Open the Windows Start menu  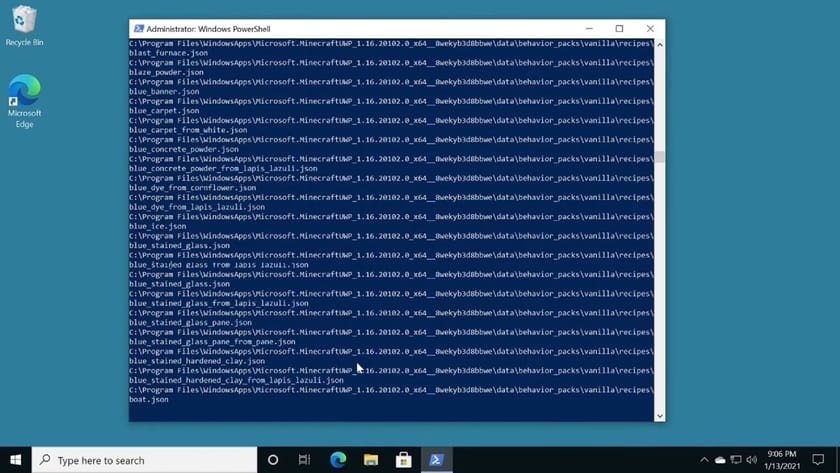[16, 460]
